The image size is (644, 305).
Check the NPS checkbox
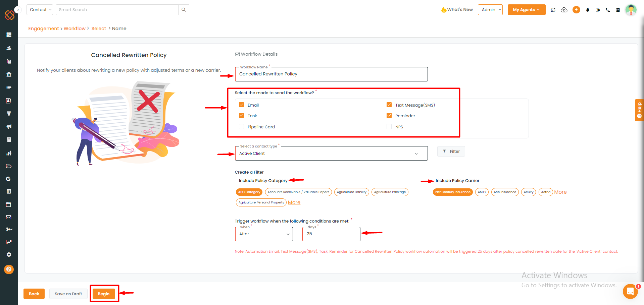(x=389, y=127)
